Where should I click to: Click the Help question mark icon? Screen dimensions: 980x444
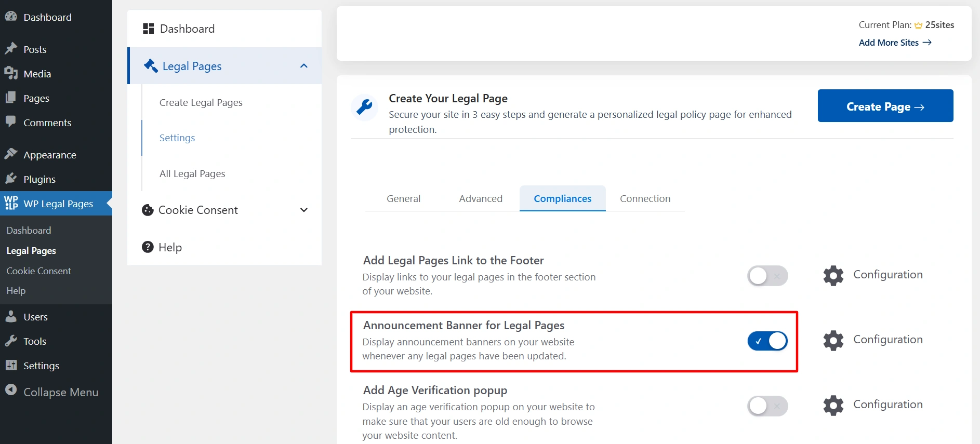click(148, 247)
